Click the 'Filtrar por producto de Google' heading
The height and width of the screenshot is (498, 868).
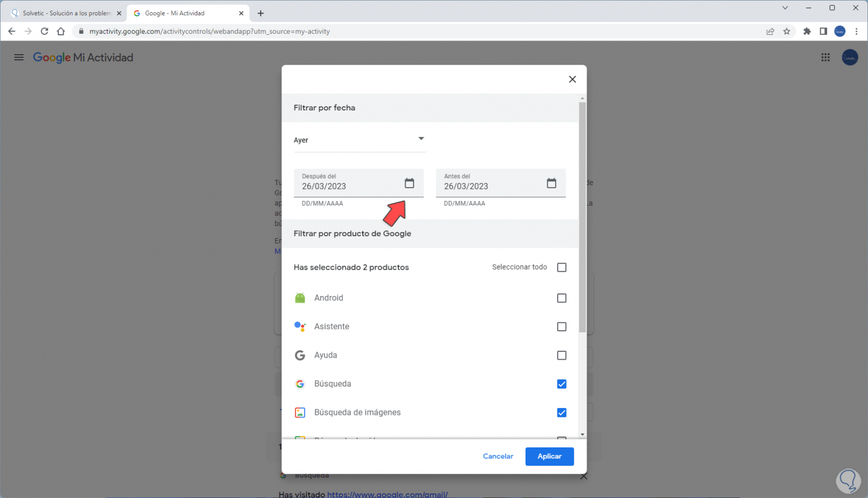(x=352, y=233)
